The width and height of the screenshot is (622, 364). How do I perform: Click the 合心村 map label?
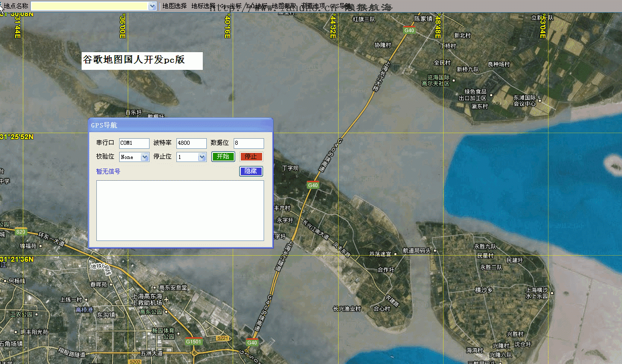382,308
